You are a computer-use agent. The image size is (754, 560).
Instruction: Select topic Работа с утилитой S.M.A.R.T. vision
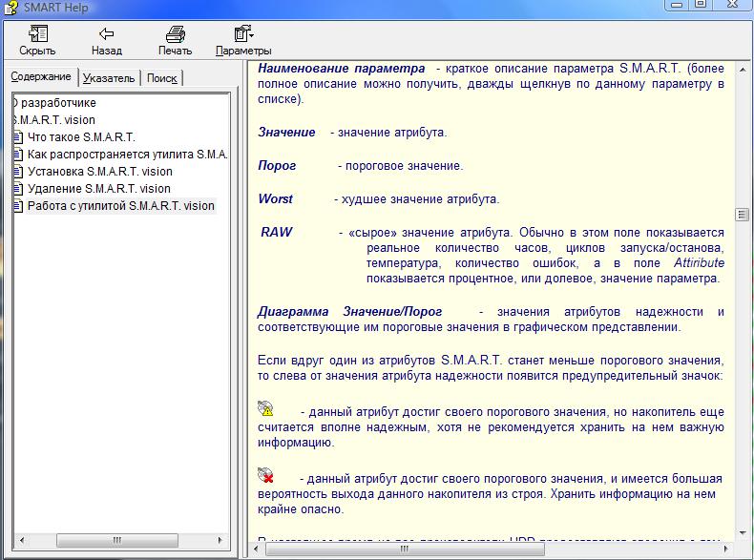120,206
